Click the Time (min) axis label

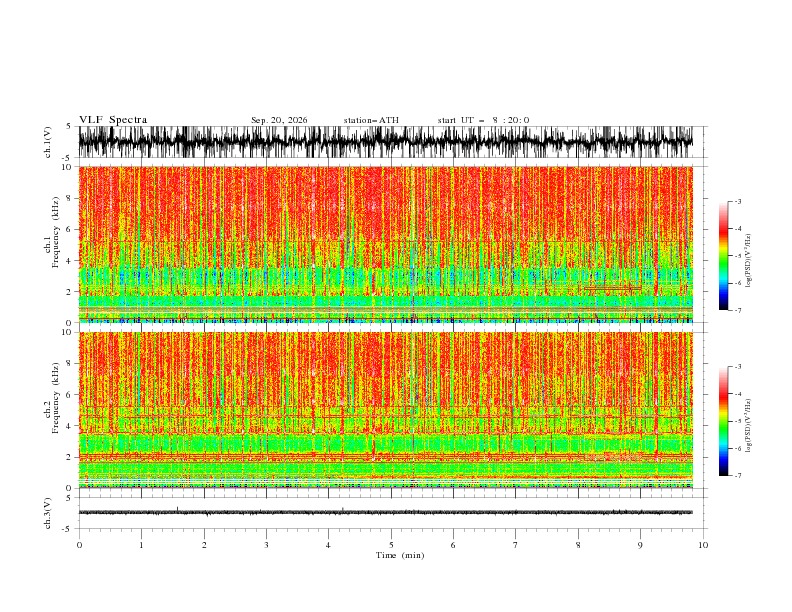400,555
